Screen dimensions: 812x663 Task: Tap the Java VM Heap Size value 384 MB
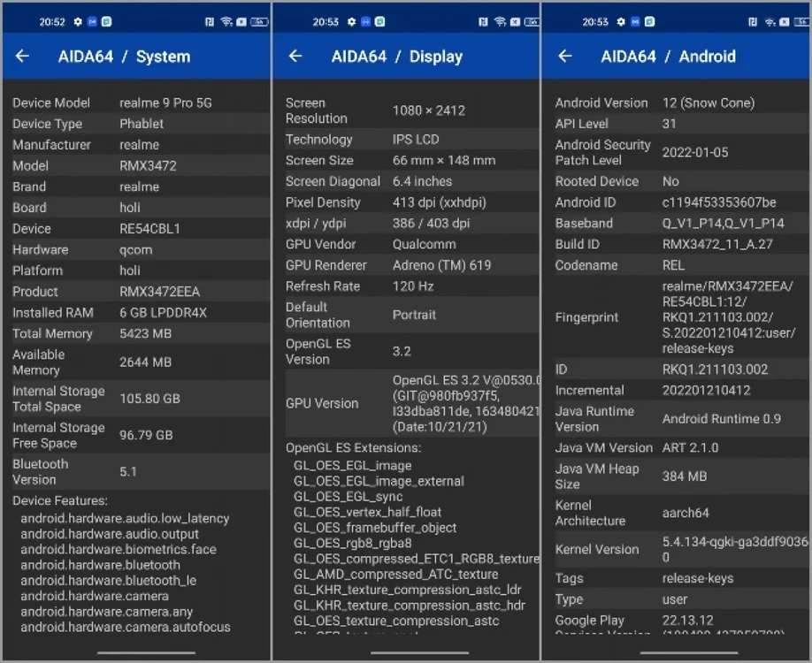[x=684, y=476]
